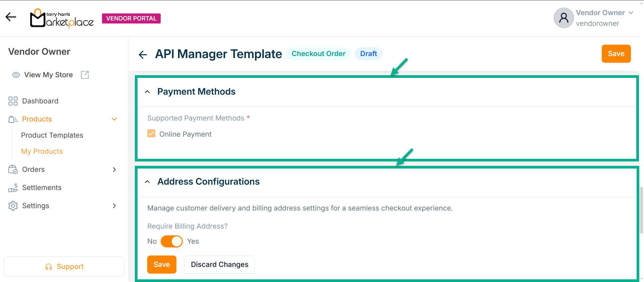Click the eye icon next to View My Store
Image resolution: width=644 pixels, height=282 pixels.
(16, 75)
